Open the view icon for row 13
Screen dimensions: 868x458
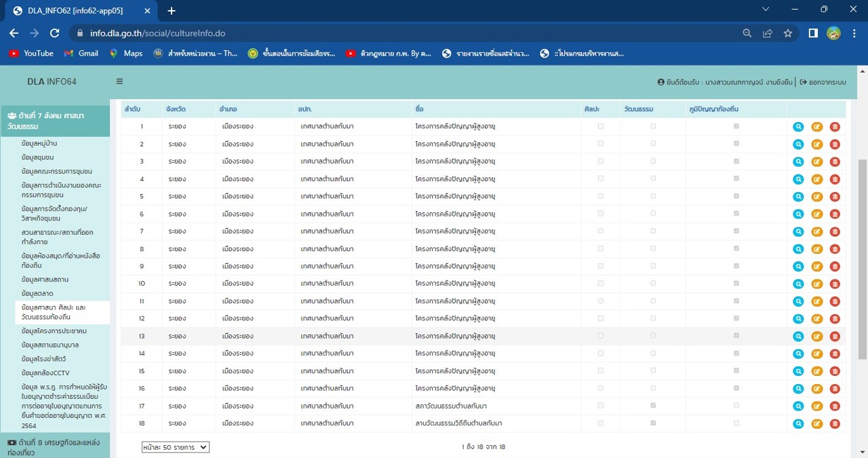pyautogui.click(x=798, y=336)
